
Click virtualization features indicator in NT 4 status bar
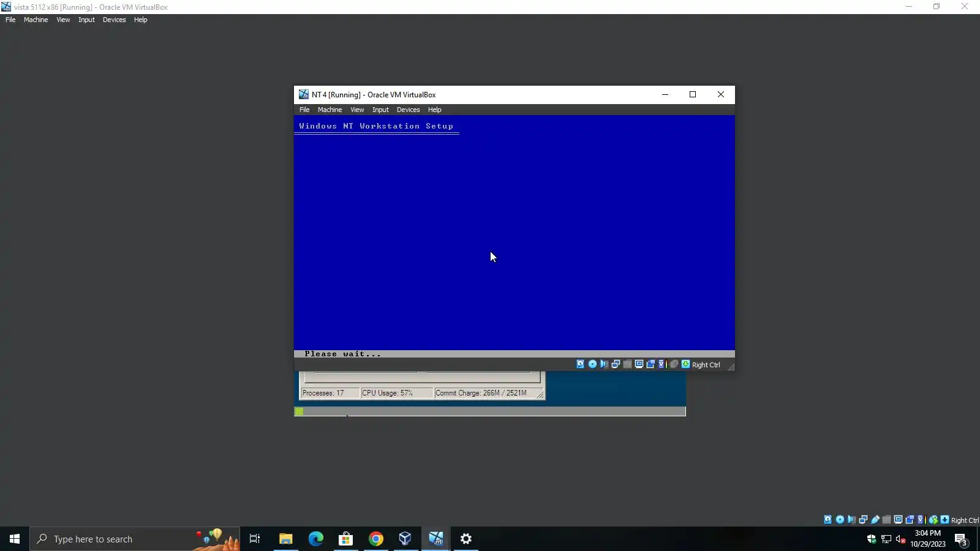tap(661, 364)
